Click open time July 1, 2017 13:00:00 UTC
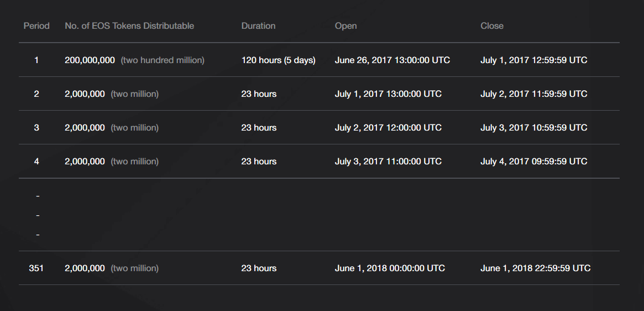The width and height of the screenshot is (644, 311). point(388,94)
